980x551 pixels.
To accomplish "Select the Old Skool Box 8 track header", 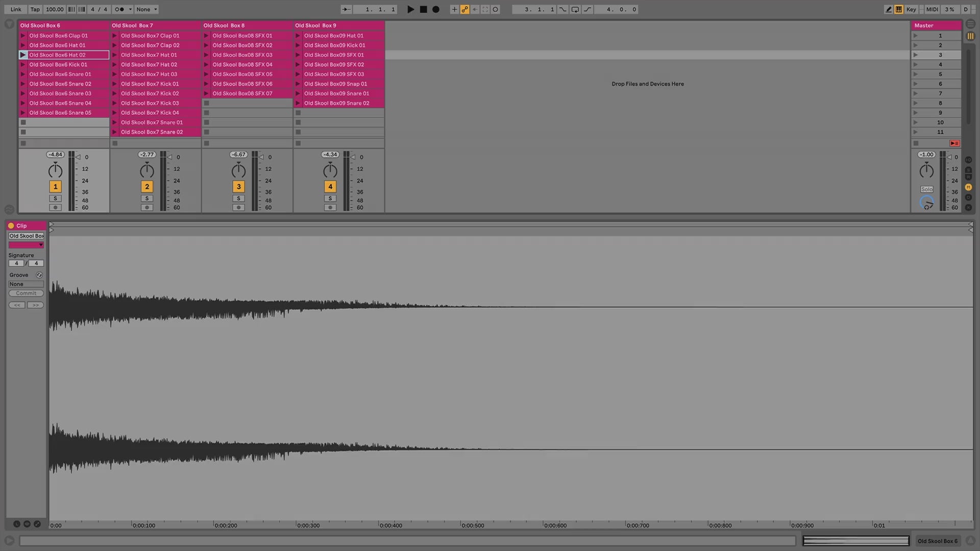I will click(x=247, y=25).
